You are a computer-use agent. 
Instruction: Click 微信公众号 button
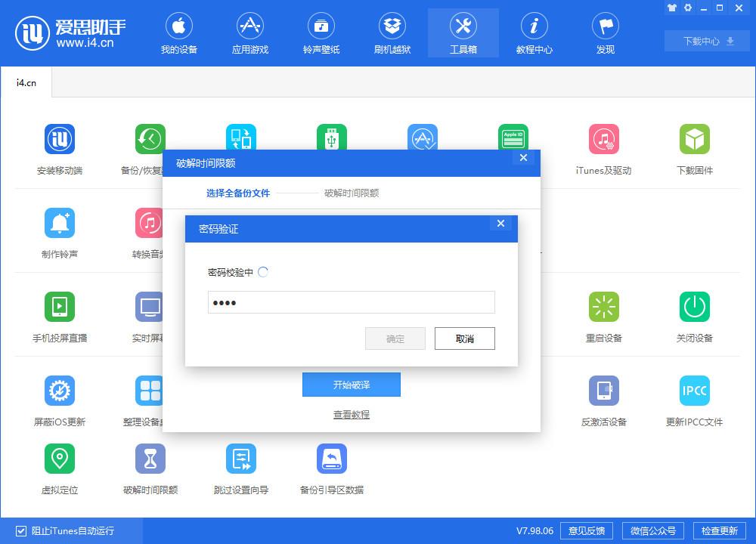tap(653, 531)
